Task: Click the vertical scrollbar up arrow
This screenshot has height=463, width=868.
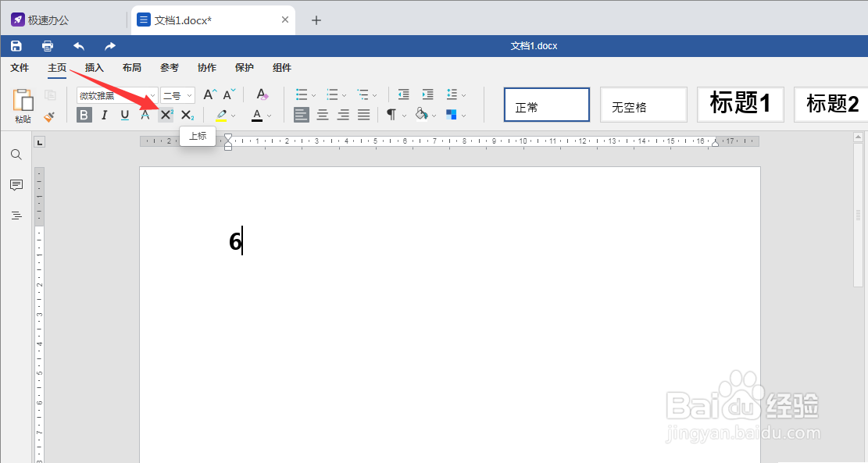Action: coord(858,137)
